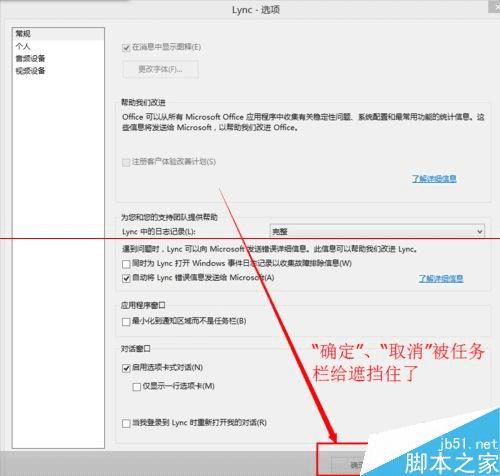Check 仅显示一行选项卡 option
The image size is (500, 476).
coord(136,387)
